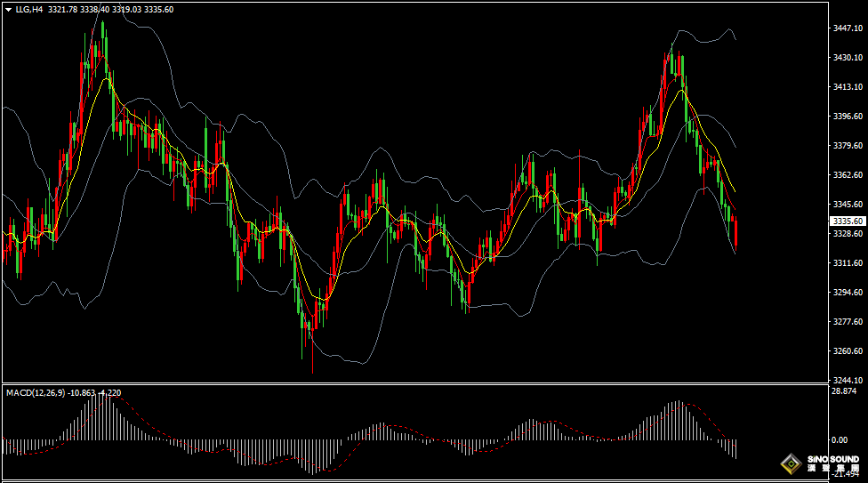The image size is (868, 483).
Task: Click the Sino Sound diamond logo icon
Action: [x=789, y=464]
